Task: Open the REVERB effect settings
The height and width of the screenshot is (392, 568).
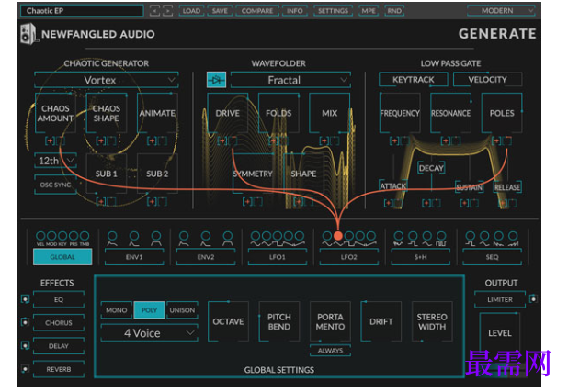Action: 59,369
